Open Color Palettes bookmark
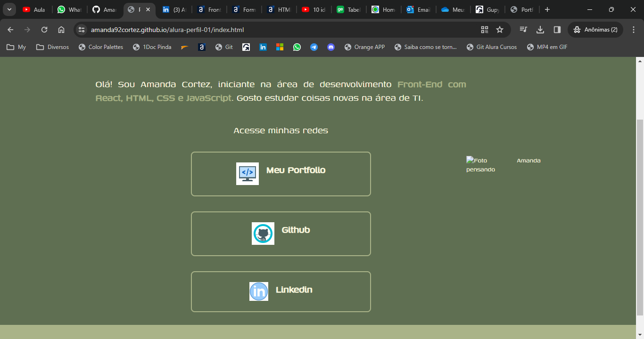 pos(101,47)
